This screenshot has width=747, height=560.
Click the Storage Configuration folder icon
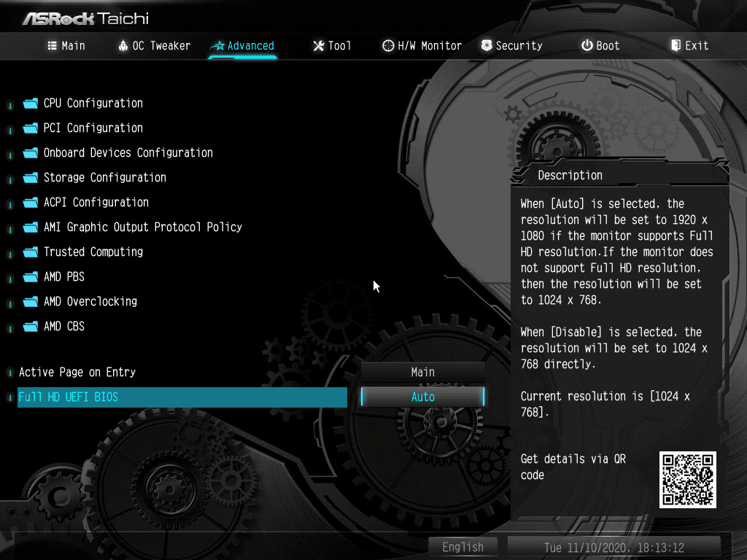(31, 178)
